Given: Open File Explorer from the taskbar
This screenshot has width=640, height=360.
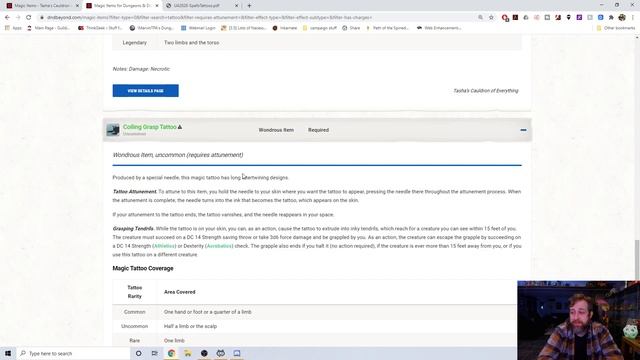Looking at the screenshot, I should coord(188,353).
